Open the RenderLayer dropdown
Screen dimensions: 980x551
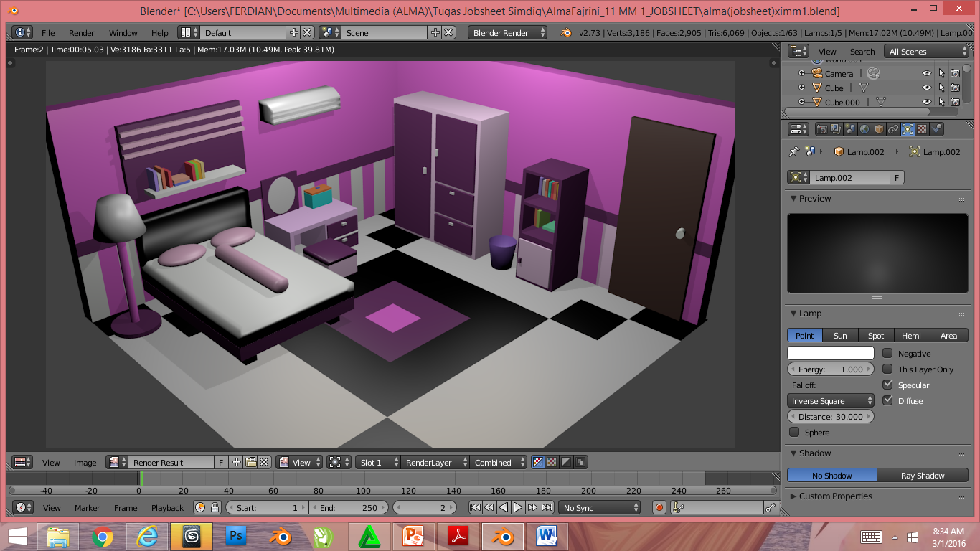(x=434, y=463)
